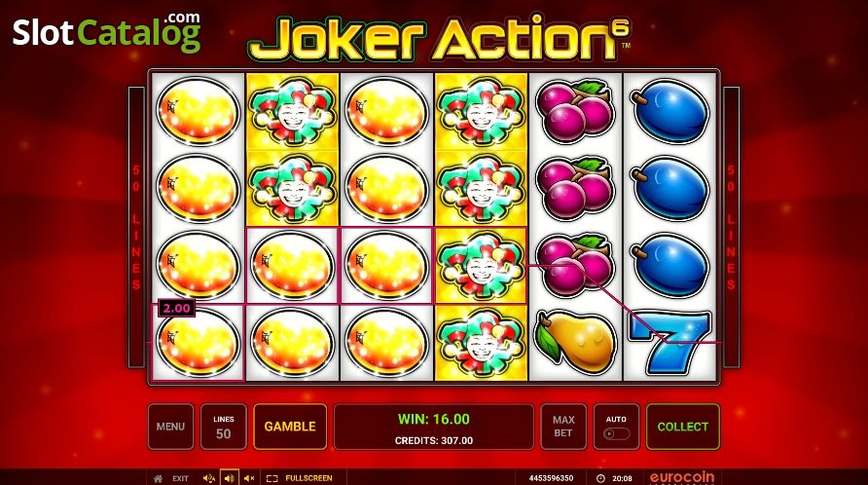
Task: Click the LINES 50 selector
Action: click(224, 427)
